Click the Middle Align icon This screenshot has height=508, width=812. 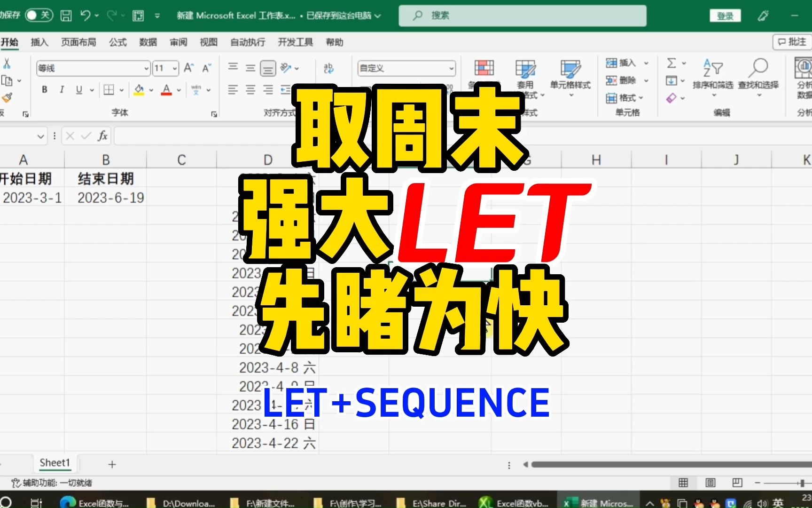click(x=250, y=68)
